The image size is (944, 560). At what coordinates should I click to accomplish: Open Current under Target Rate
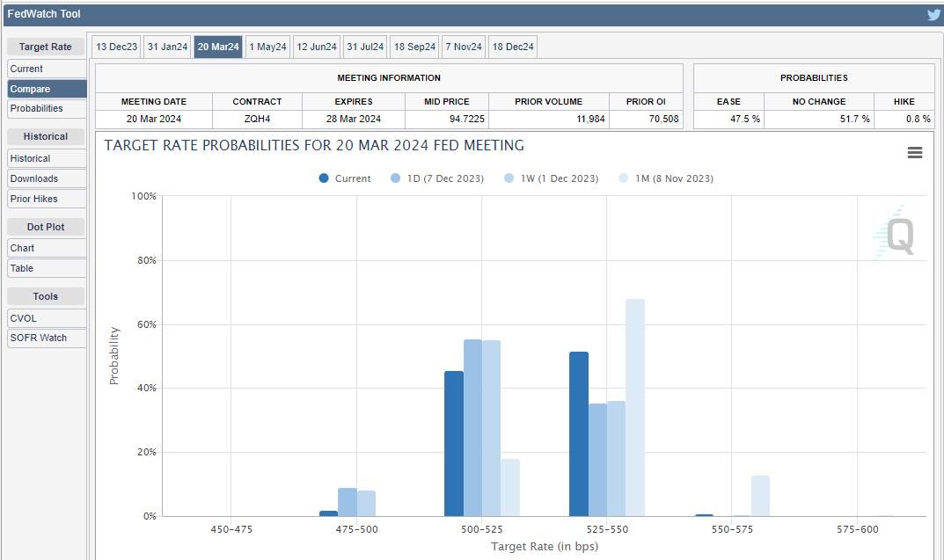click(47, 69)
